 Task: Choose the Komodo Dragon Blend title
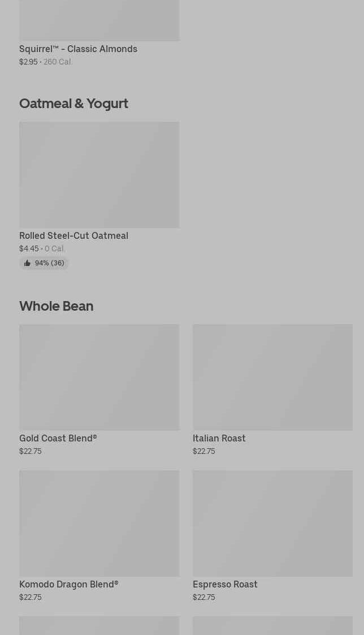pyautogui.click(x=68, y=584)
